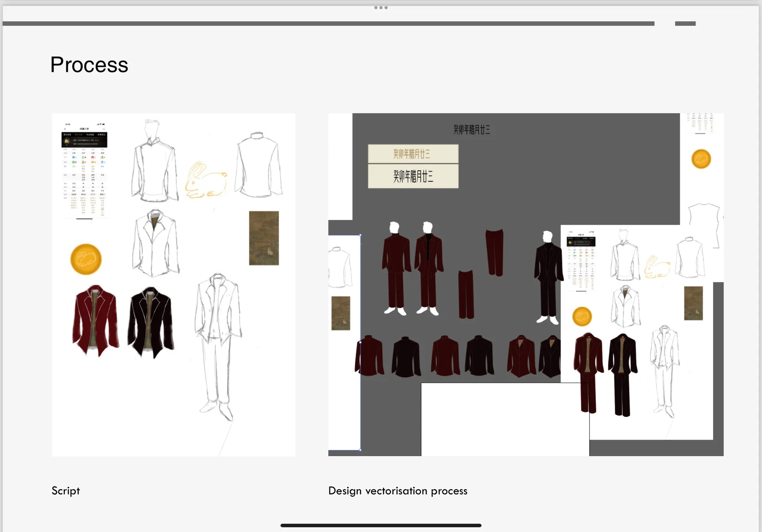Screen dimensions: 762x532
Task: Click the short dark bar segment top right
Action: pyautogui.click(x=685, y=23)
